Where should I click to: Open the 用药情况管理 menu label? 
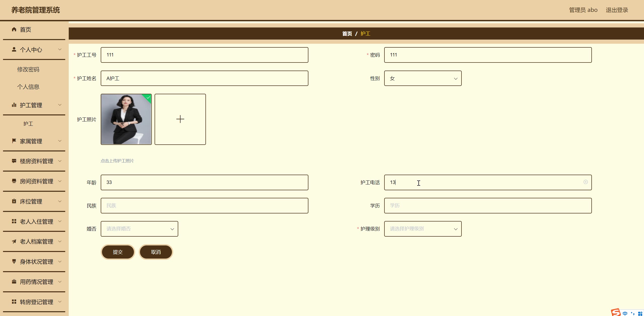pyautogui.click(x=37, y=282)
